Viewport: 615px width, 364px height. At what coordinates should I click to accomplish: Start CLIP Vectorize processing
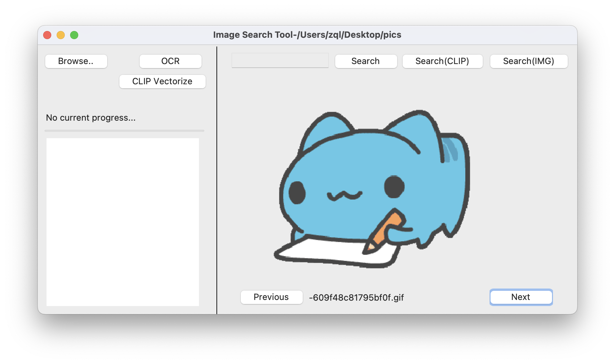[162, 81]
